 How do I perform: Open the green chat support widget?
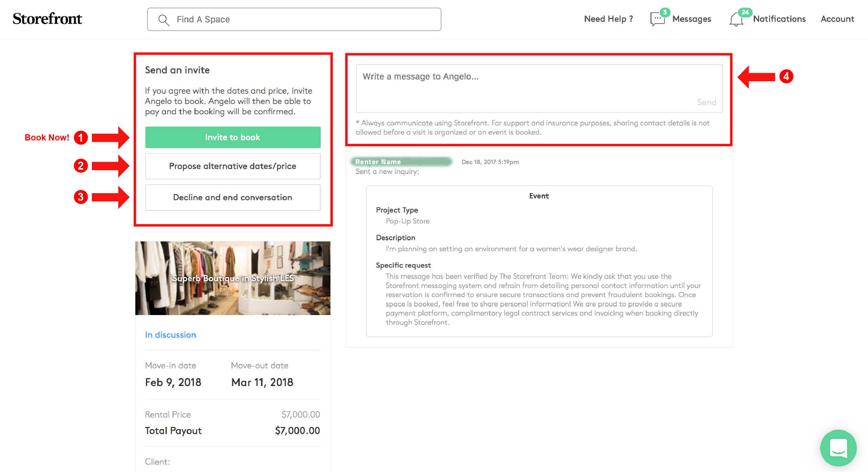pos(838,448)
